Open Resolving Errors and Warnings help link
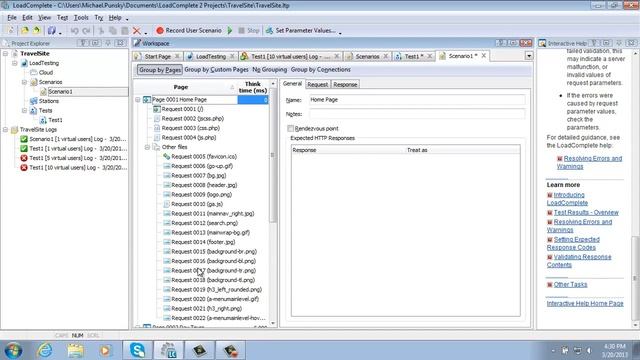Image resolution: width=640 pixels, height=360 pixels. tap(589, 162)
